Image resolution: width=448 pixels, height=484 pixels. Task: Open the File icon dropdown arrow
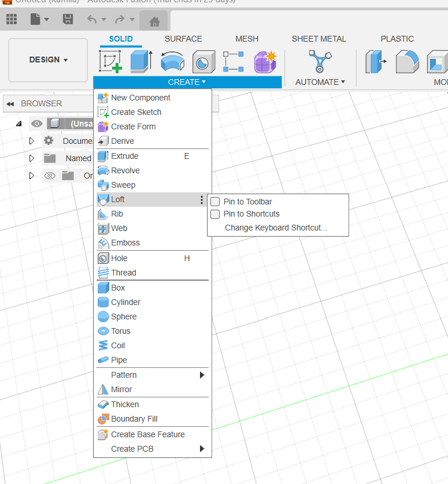(x=47, y=20)
